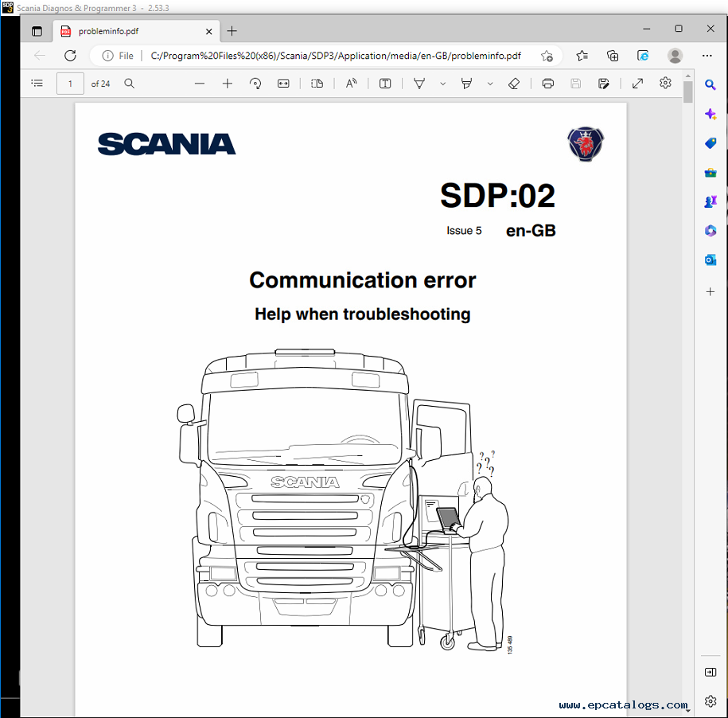Add this page to favorites
The width and height of the screenshot is (728, 718).
tap(547, 56)
